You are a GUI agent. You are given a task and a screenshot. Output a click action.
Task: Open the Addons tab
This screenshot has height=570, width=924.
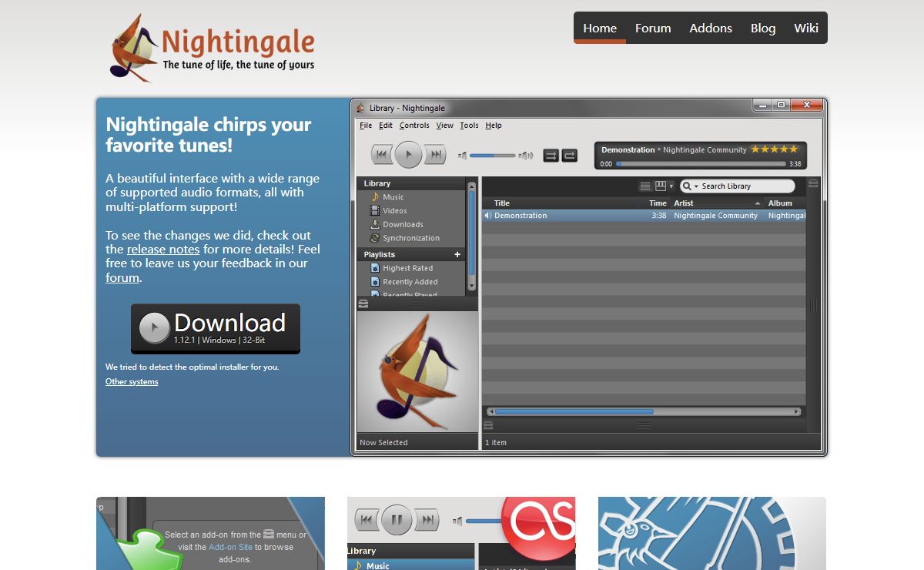click(711, 28)
